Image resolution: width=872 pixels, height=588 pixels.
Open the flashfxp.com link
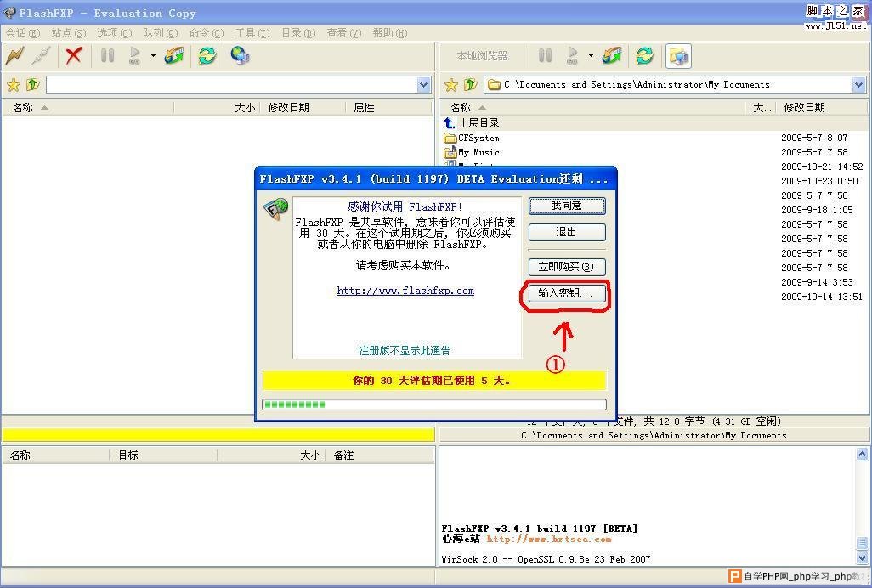[405, 290]
